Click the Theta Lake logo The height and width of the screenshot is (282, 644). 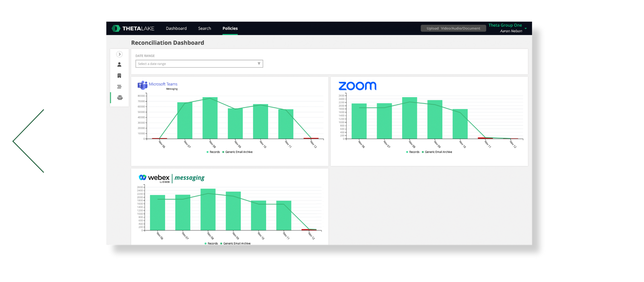(133, 28)
